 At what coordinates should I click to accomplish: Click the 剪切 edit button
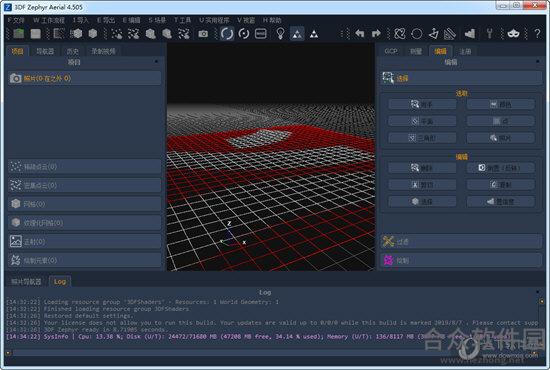[422, 185]
